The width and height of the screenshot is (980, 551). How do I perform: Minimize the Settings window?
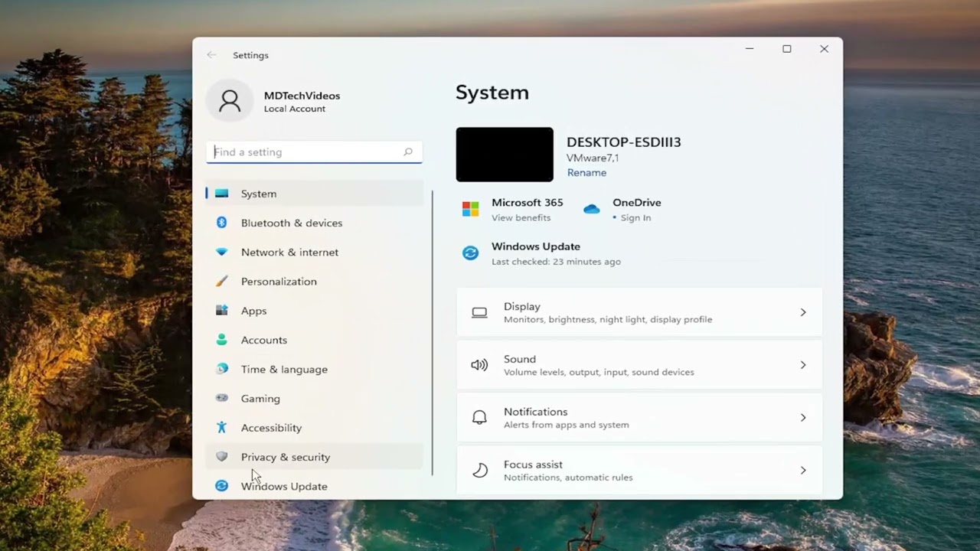(x=750, y=49)
